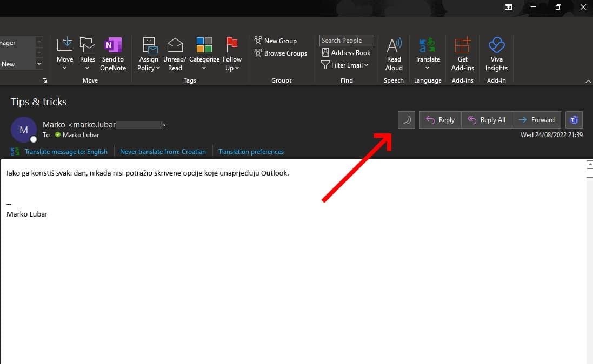Toggle the message background with the moon icon

(406, 119)
